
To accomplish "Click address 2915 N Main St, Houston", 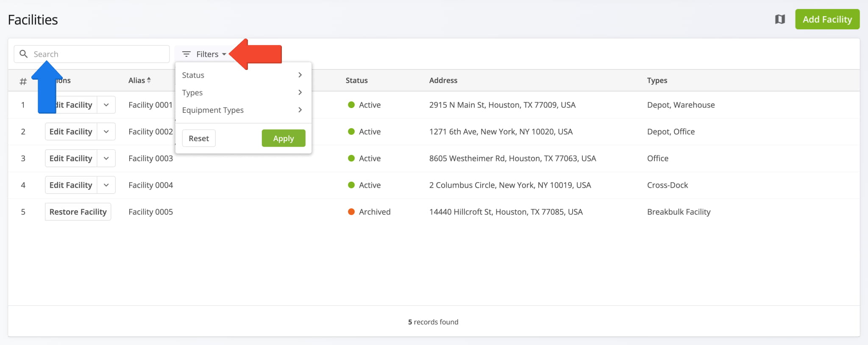I will click(502, 105).
